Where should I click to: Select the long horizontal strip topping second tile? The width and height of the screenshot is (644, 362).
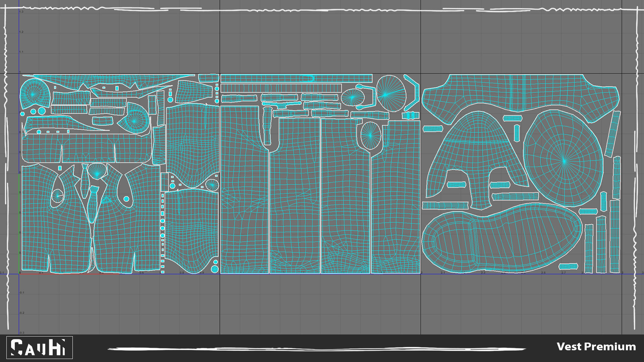296,78
